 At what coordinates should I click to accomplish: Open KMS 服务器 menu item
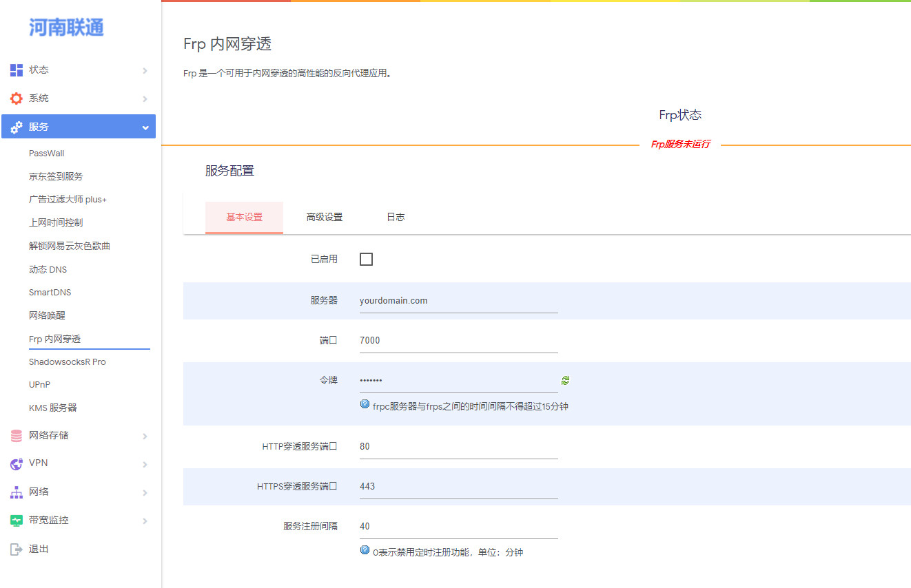pos(53,408)
